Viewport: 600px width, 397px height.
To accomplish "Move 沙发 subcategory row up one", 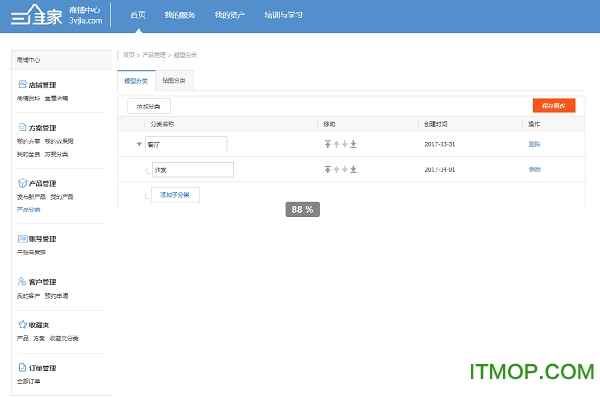I will click(x=336, y=169).
